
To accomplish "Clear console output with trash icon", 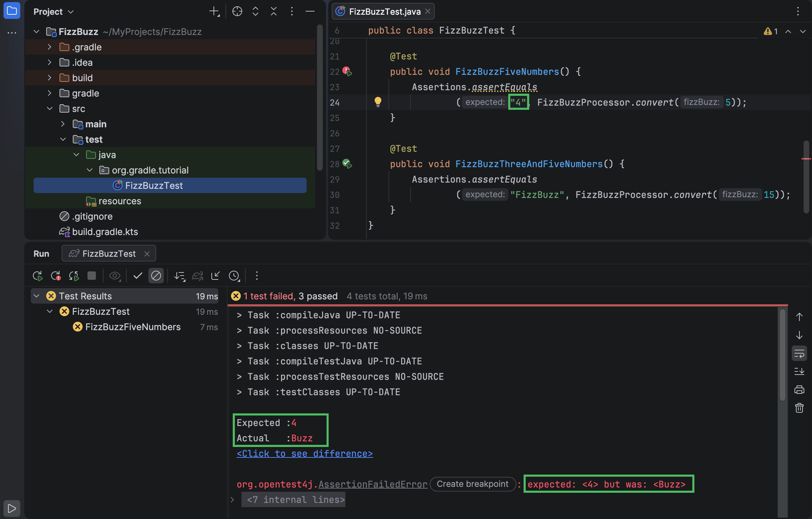I will tap(799, 408).
